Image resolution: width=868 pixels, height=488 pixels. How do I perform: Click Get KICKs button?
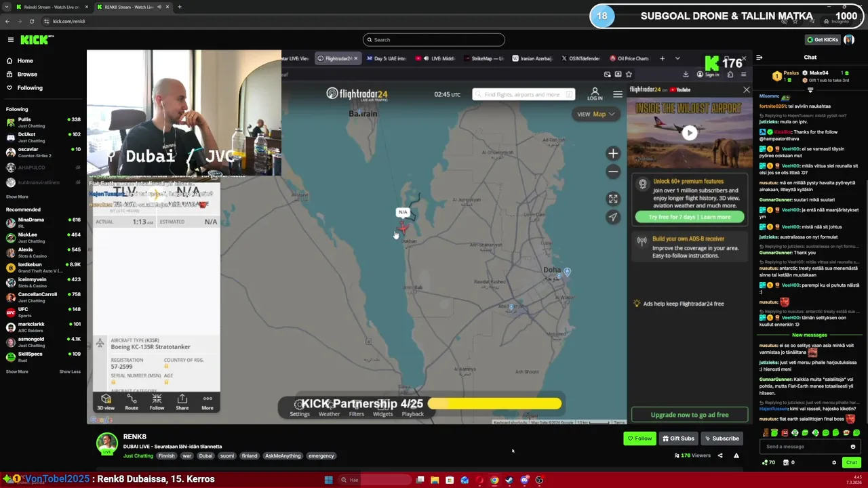pyautogui.click(x=822, y=40)
